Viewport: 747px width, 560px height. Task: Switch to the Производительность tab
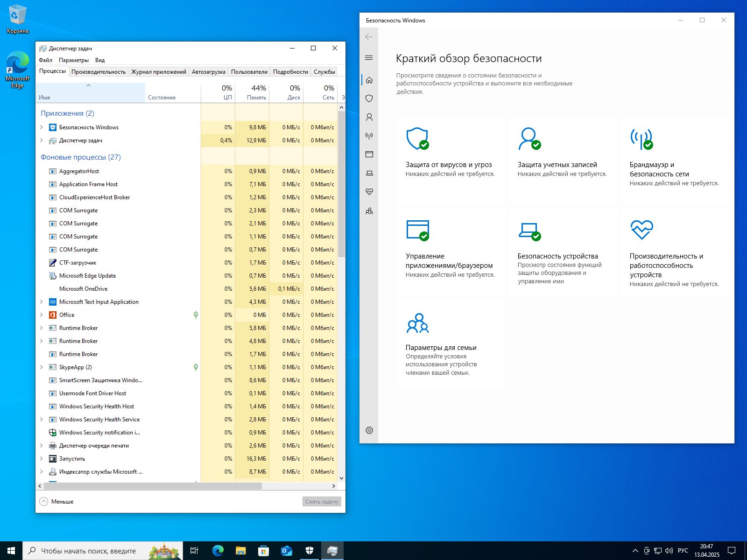coord(99,72)
